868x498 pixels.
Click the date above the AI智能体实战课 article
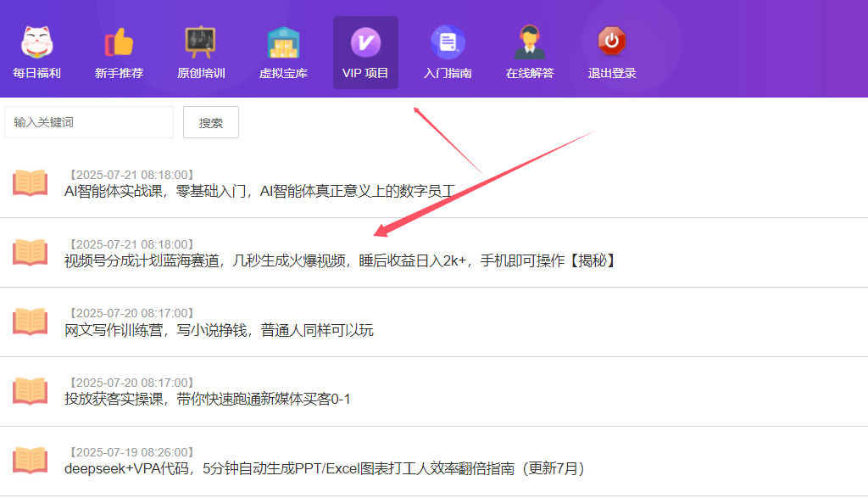131,175
